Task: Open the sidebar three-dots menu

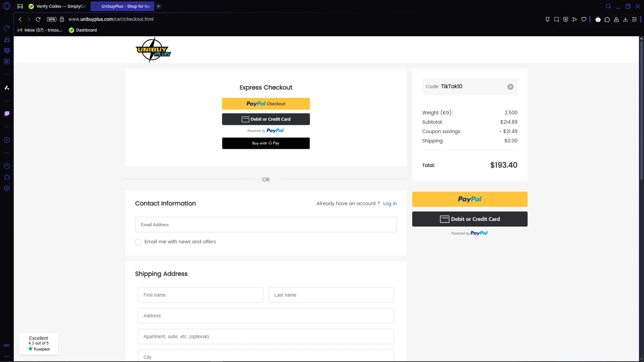Action: pos(6,356)
